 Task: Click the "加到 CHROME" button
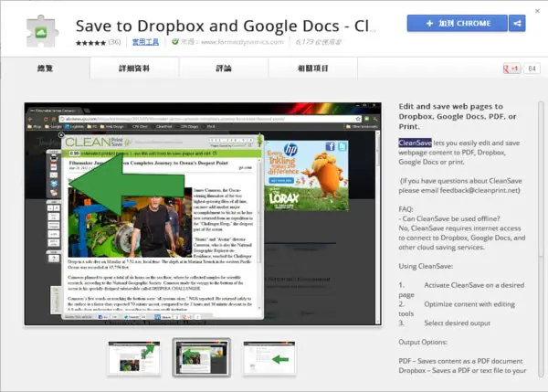point(458,24)
